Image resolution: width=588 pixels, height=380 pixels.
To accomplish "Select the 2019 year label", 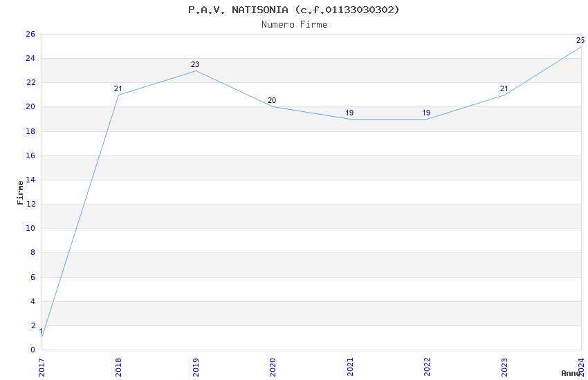I will (196, 368).
